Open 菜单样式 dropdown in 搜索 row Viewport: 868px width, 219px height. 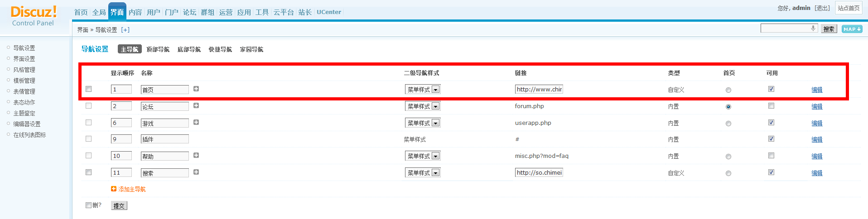click(x=423, y=173)
